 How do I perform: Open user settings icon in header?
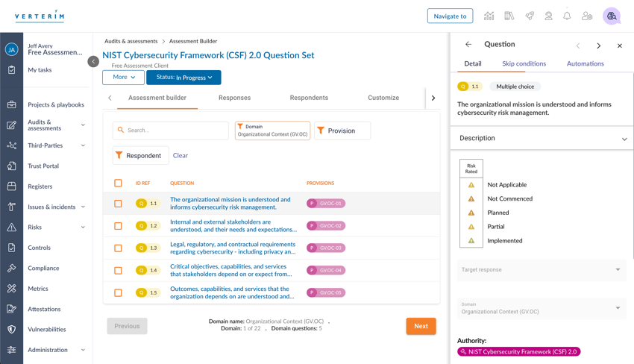coord(587,16)
